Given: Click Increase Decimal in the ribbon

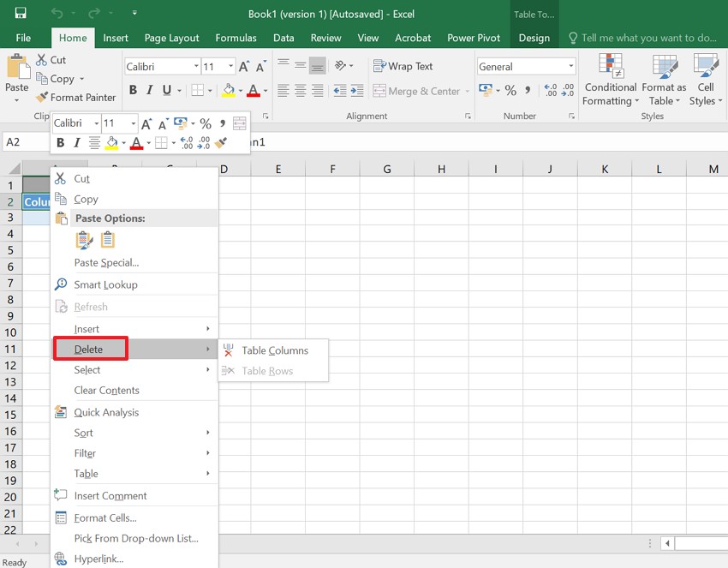Looking at the screenshot, I should click(x=551, y=90).
